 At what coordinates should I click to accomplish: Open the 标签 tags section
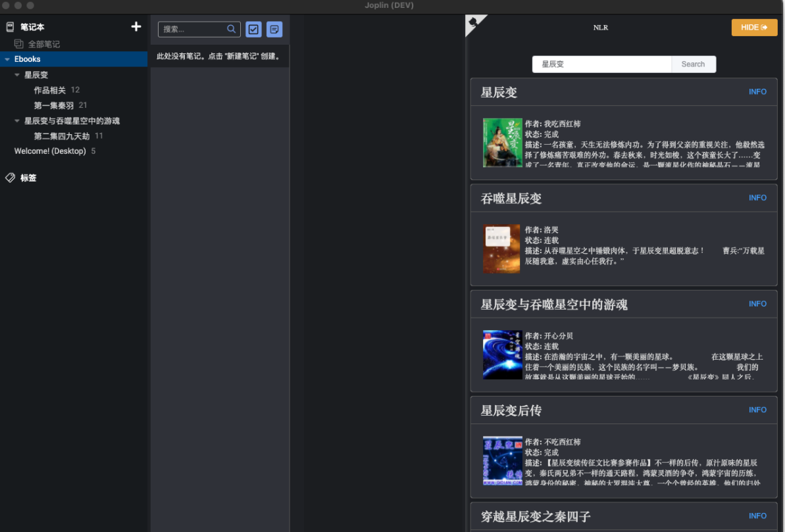tap(28, 178)
